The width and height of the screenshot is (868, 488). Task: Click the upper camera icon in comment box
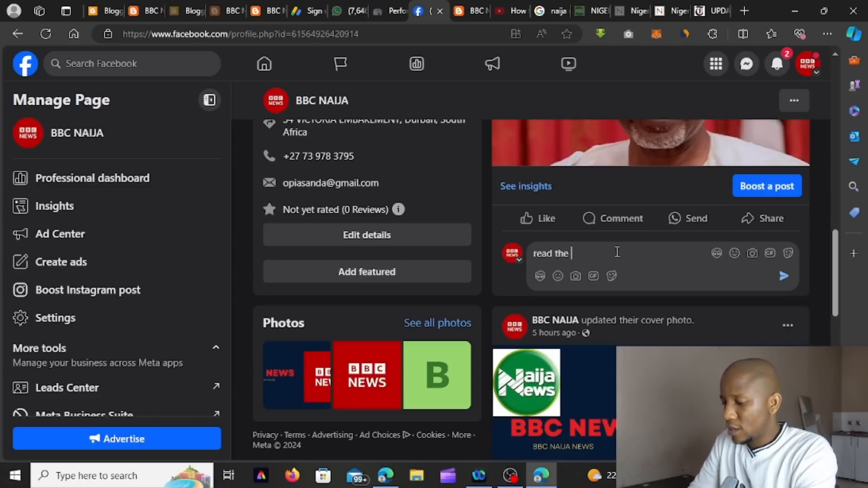pyautogui.click(x=752, y=253)
